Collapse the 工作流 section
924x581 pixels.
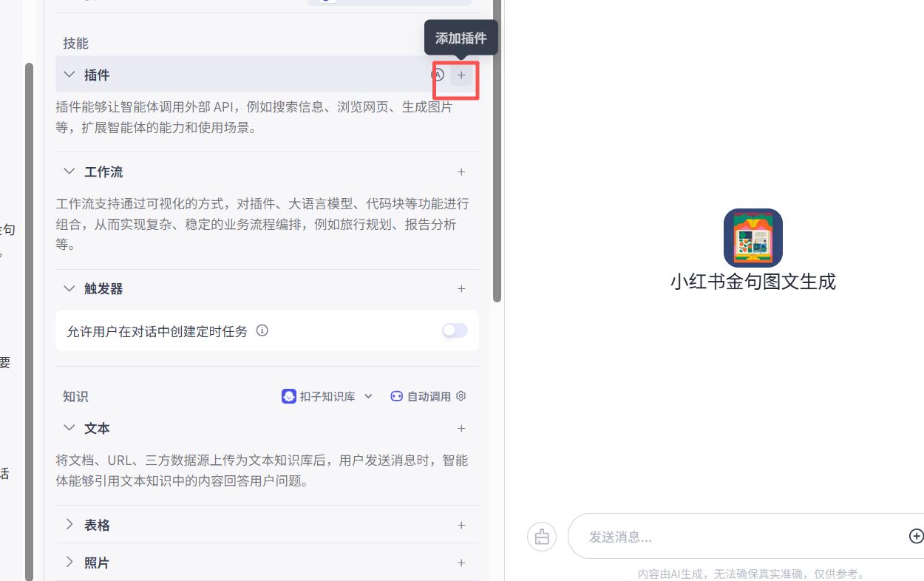(69, 171)
